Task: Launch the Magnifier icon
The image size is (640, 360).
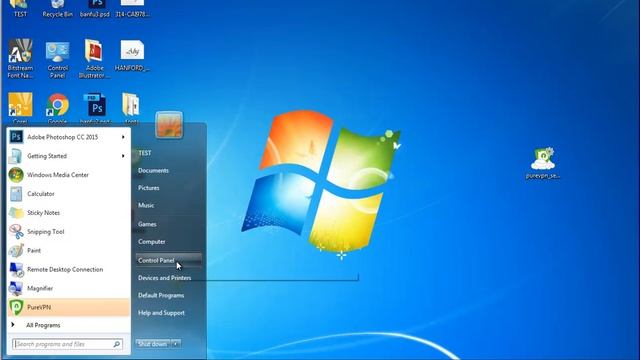Action: [x=16, y=288]
